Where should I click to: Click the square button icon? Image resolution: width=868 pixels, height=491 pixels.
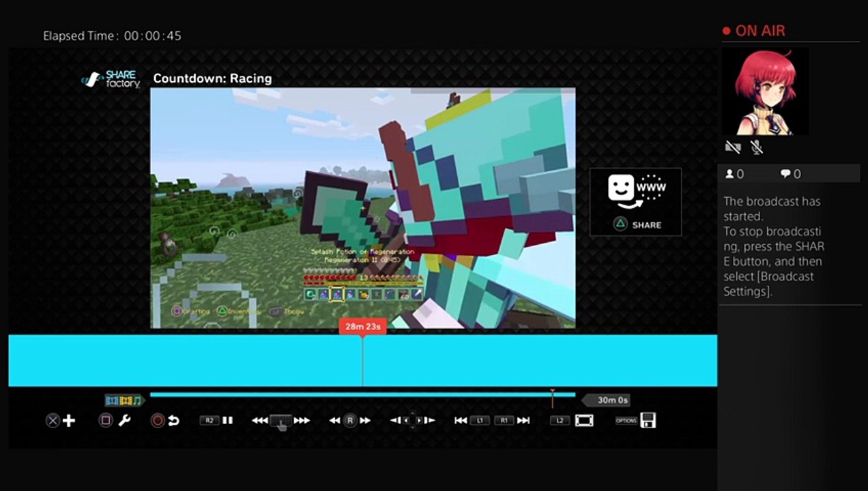pyautogui.click(x=106, y=421)
